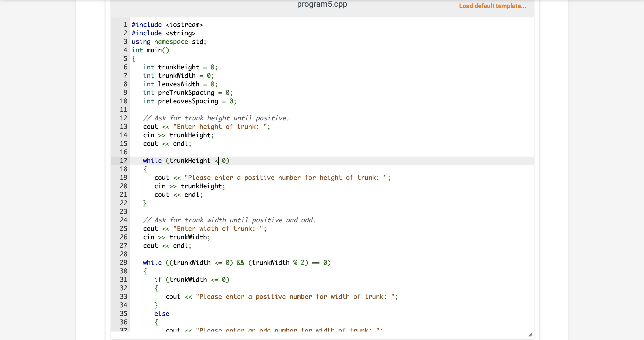Click the program5.cpp filename header
Viewport: 644px width, 340px height.
coord(322,4)
